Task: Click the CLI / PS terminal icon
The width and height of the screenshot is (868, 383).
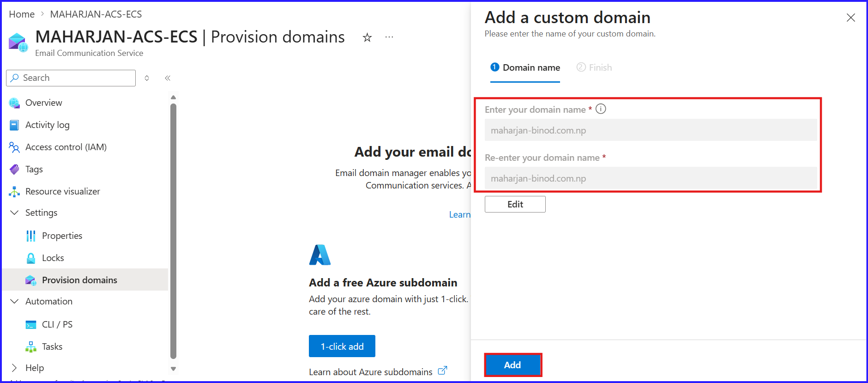Action: tap(31, 325)
